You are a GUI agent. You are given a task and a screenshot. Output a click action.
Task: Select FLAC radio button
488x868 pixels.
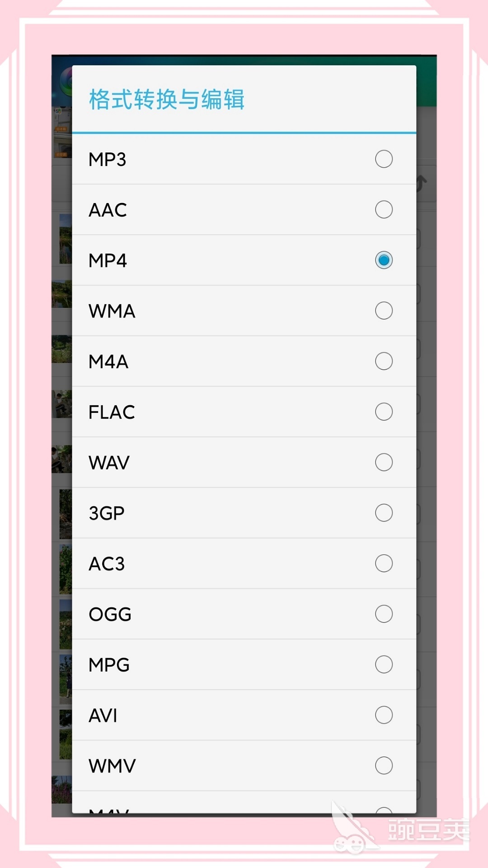pos(384,412)
